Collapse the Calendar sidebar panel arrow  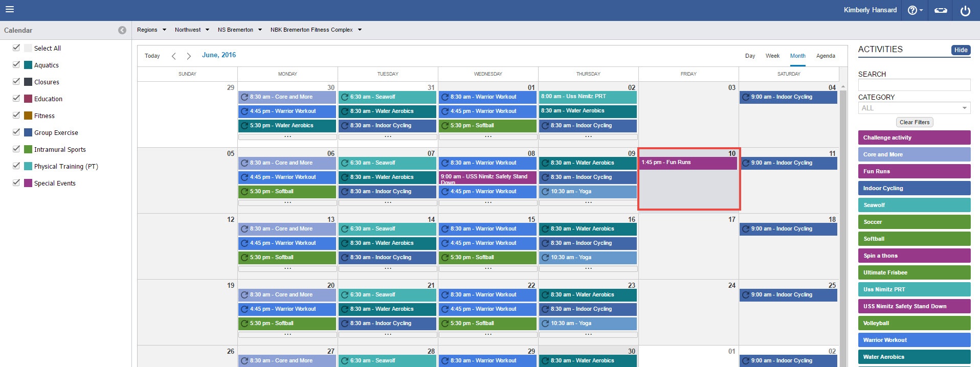click(122, 30)
